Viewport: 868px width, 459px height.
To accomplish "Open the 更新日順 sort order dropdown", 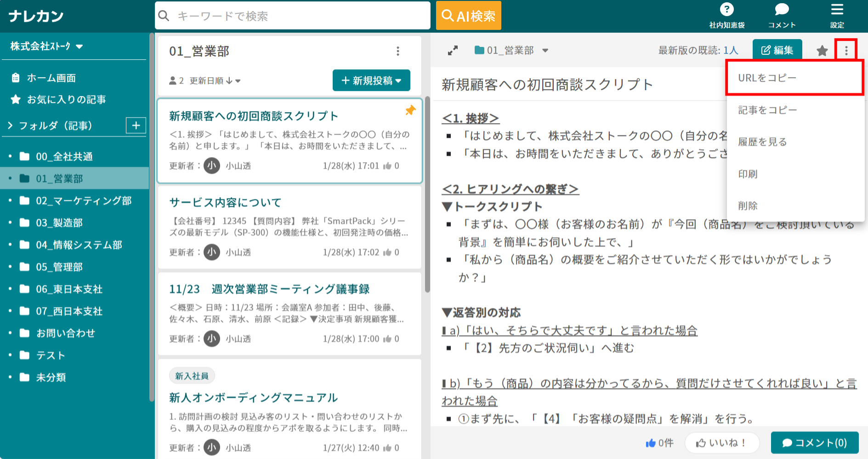I will [x=213, y=80].
